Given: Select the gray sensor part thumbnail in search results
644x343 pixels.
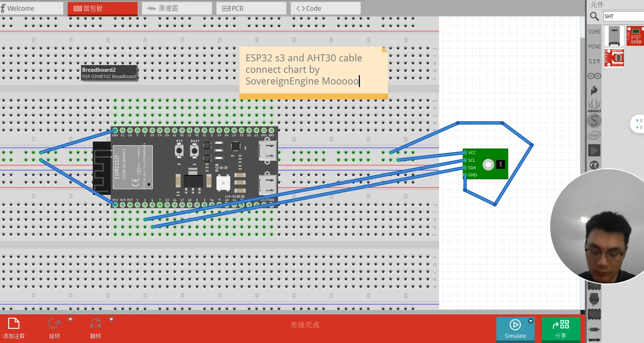Looking at the screenshot, I should click(614, 36).
